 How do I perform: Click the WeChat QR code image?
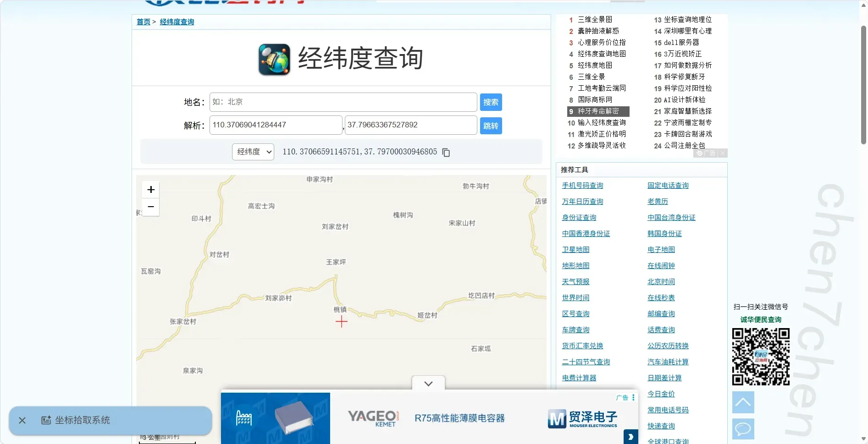pyautogui.click(x=761, y=356)
